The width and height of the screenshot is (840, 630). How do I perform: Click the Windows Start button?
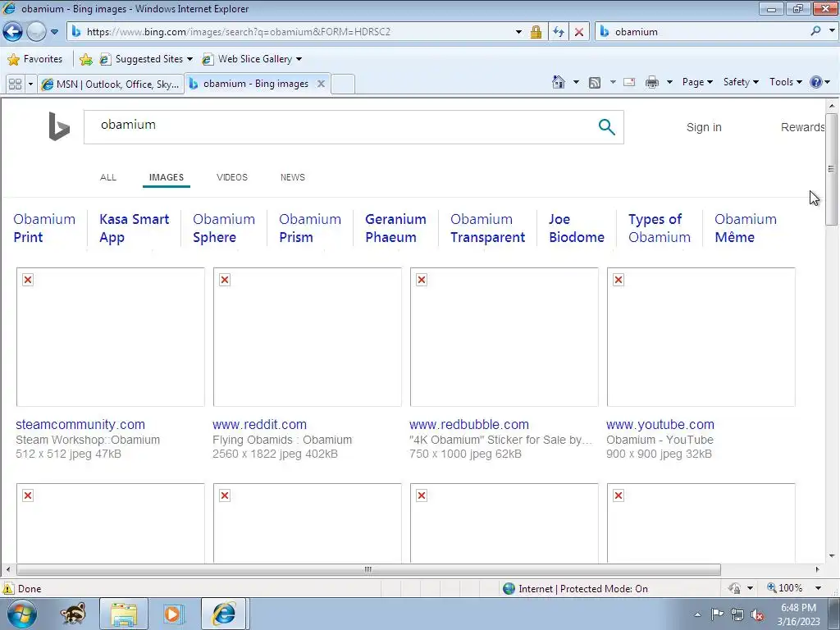[22, 614]
